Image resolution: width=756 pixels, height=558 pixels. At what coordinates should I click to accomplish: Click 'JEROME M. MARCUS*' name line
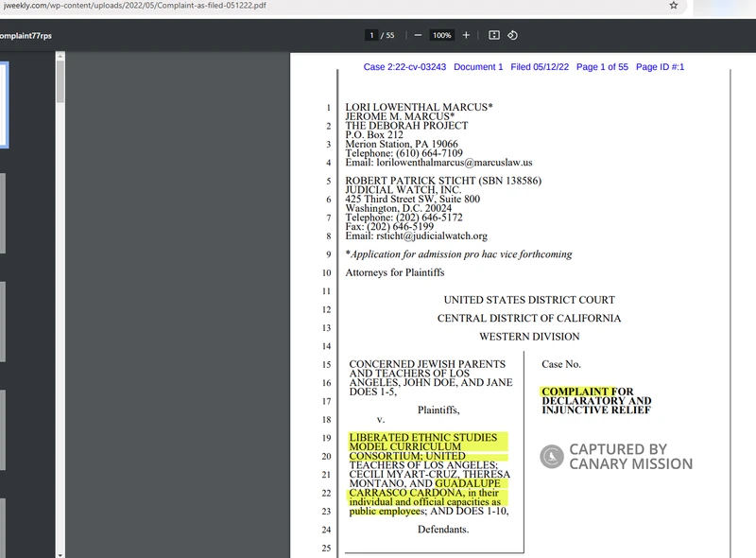pyautogui.click(x=400, y=116)
